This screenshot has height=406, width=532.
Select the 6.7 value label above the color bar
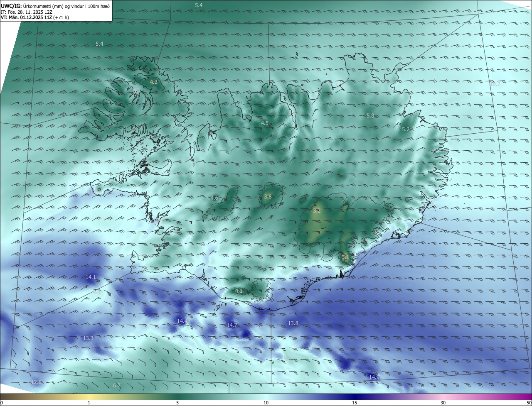click(117, 386)
